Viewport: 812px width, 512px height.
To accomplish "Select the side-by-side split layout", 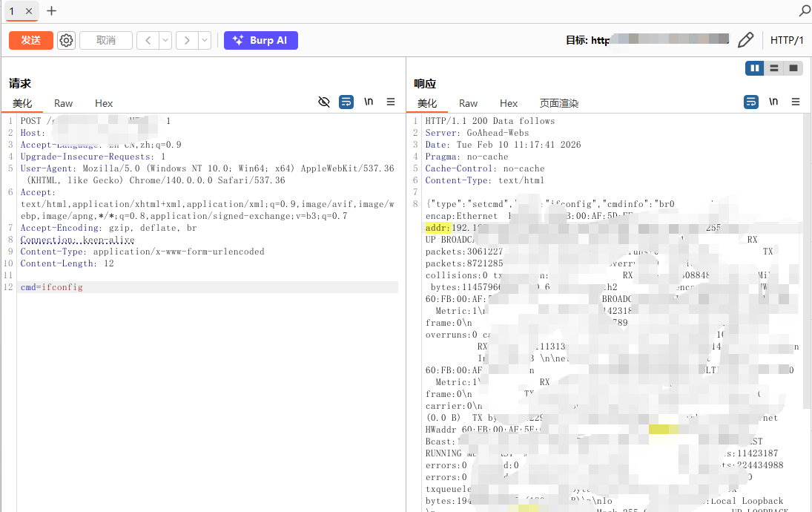I will pyautogui.click(x=755, y=68).
